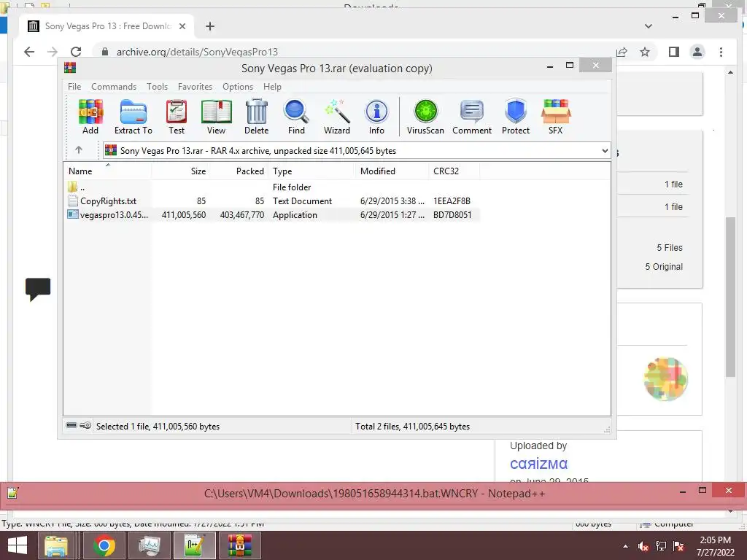The image size is (747, 560).
Task: Click the uploader link cяяizмα
Action: pos(538,464)
